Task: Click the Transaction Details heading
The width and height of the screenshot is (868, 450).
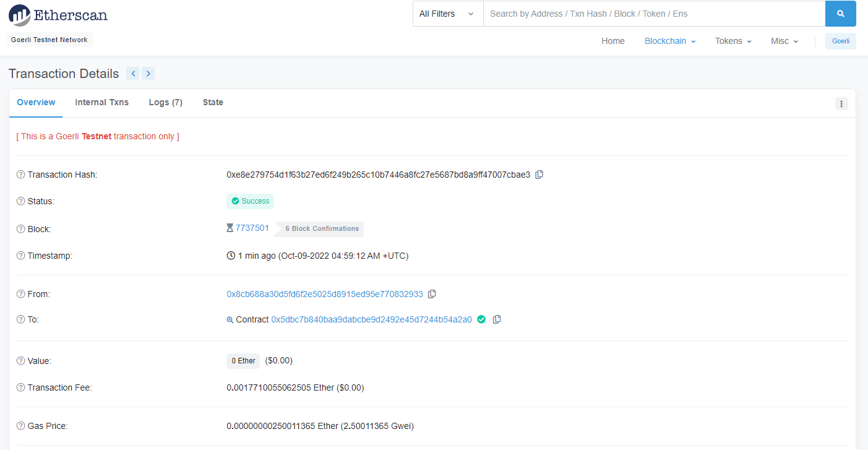Action: [x=64, y=74]
